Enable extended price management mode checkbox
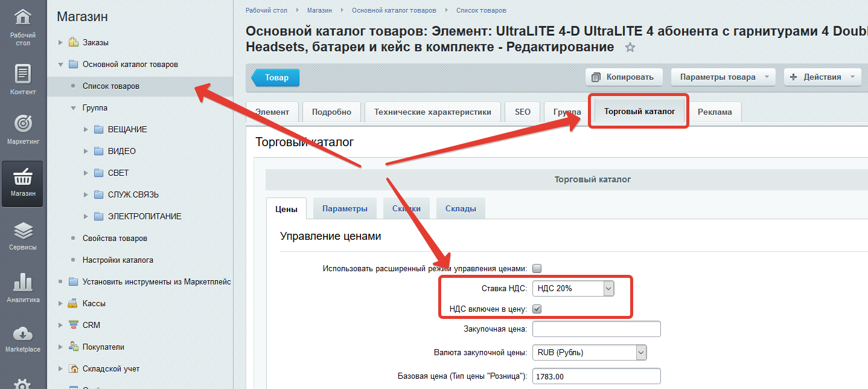Viewport: 868px width, 389px height. pos(537,268)
